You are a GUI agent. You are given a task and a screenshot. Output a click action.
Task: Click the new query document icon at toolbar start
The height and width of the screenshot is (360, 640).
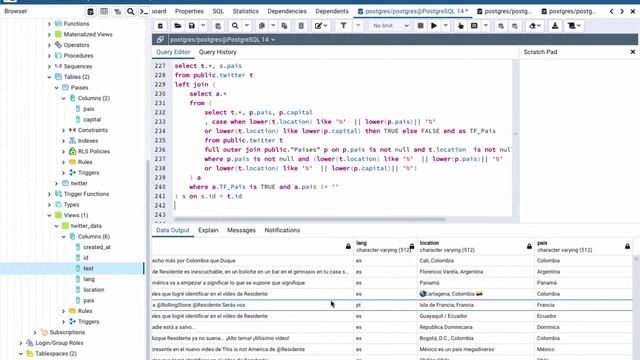tap(160, 26)
